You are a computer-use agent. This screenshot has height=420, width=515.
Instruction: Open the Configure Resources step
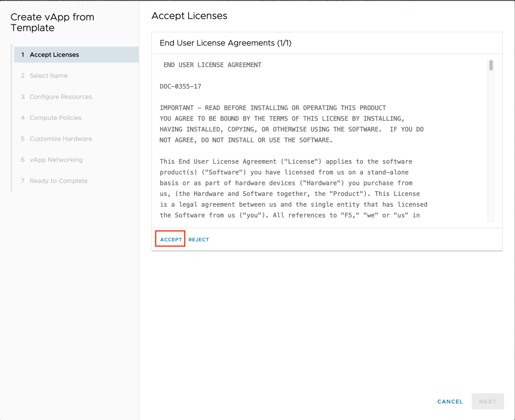coord(60,97)
